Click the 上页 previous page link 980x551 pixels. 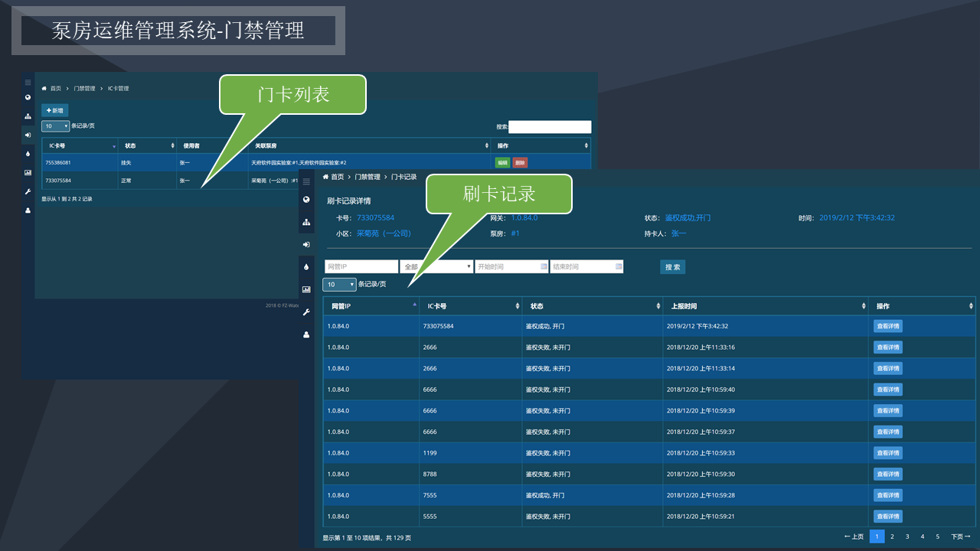point(854,536)
